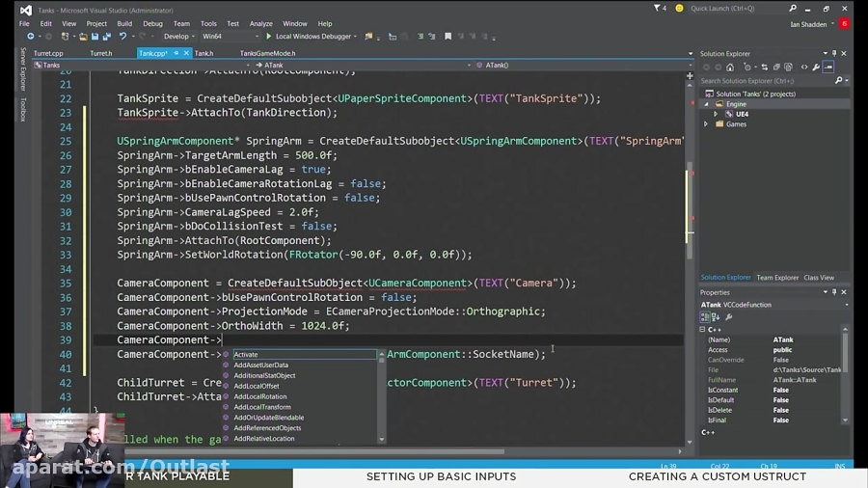
Task: Toggle the Preview Selected Items button
Action: (828, 68)
